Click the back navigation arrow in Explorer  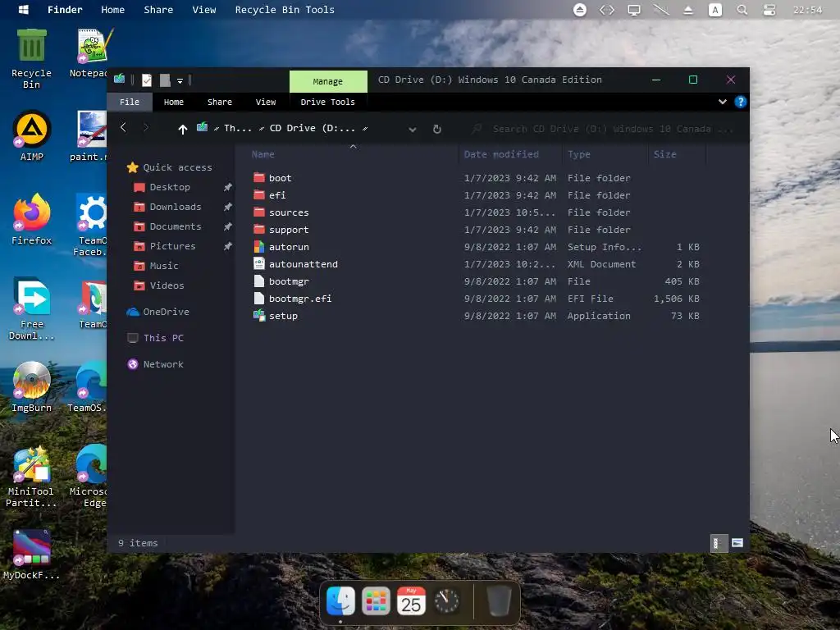coord(123,127)
